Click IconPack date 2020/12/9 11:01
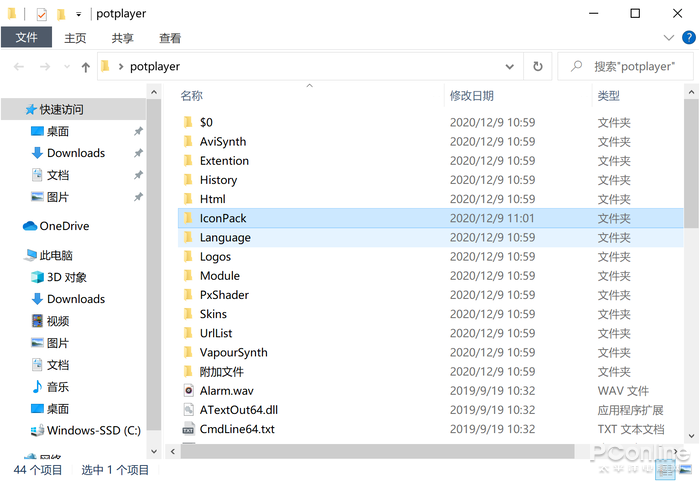The height and width of the screenshot is (481, 700). (492, 218)
